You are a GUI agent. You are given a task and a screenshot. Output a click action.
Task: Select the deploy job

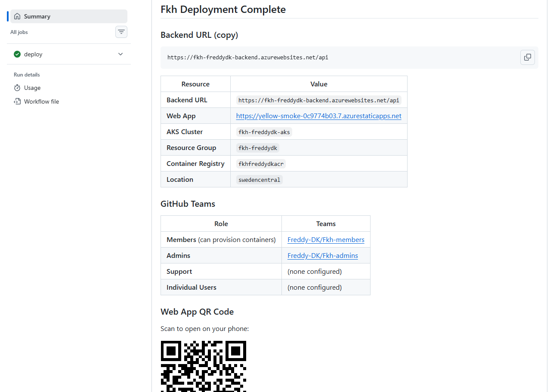point(69,54)
